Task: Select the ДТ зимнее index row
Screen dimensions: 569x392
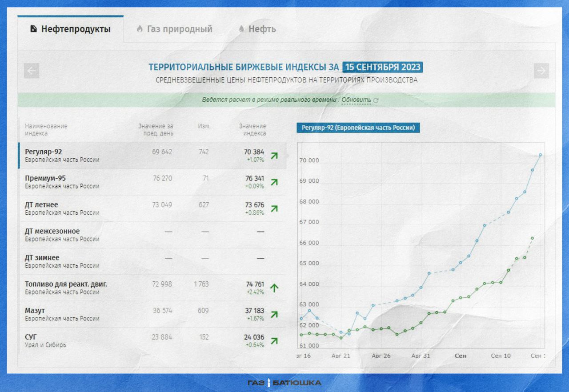Action: click(152, 261)
